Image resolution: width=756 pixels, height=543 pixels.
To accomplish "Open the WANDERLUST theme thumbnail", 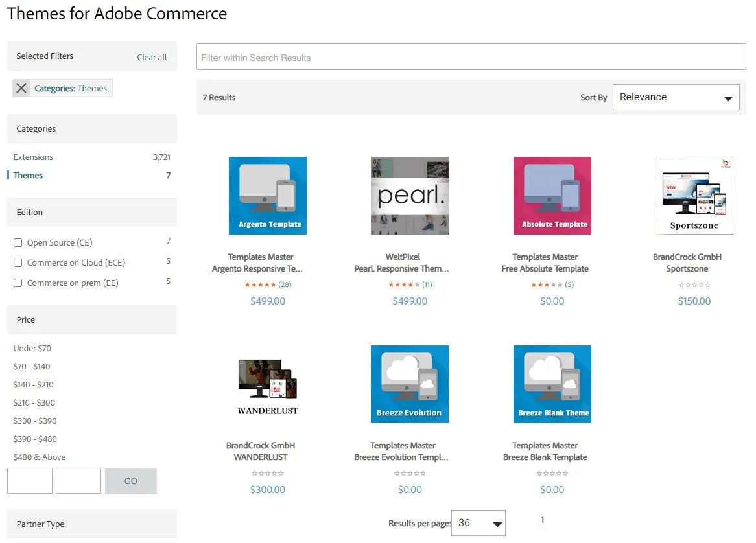I will coord(268,384).
